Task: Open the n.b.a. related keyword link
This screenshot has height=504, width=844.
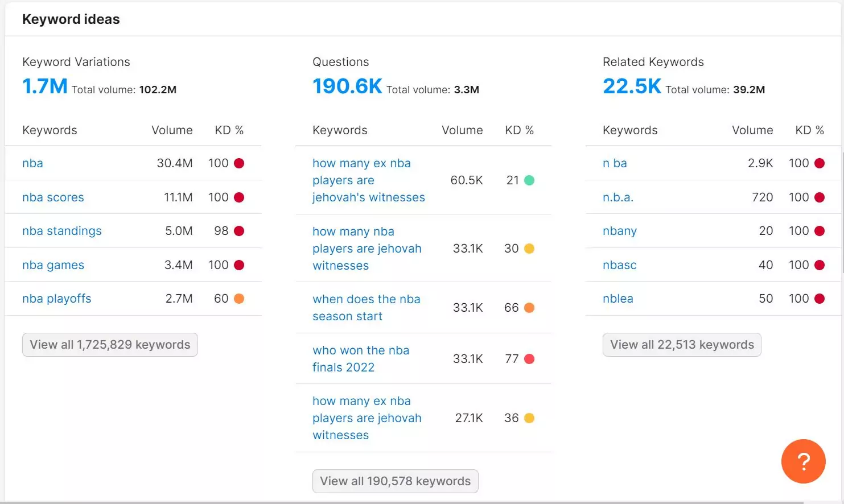Action: 618,197
